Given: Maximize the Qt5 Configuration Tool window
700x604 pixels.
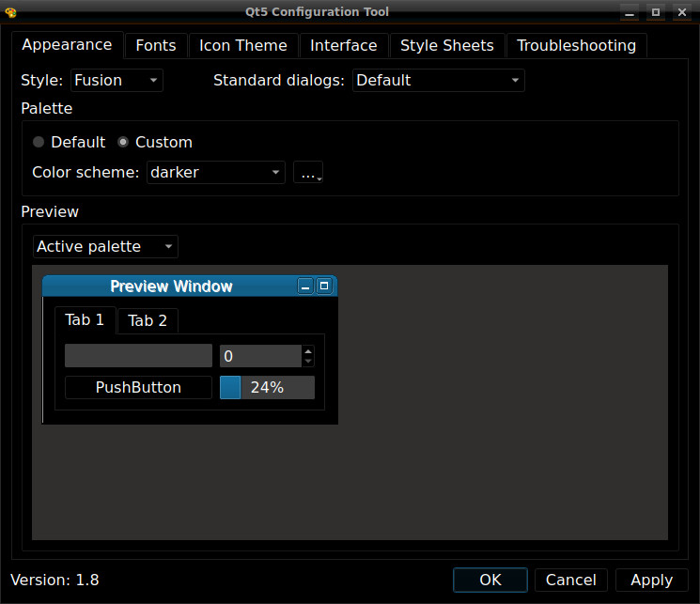Looking at the screenshot, I should [655, 12].
